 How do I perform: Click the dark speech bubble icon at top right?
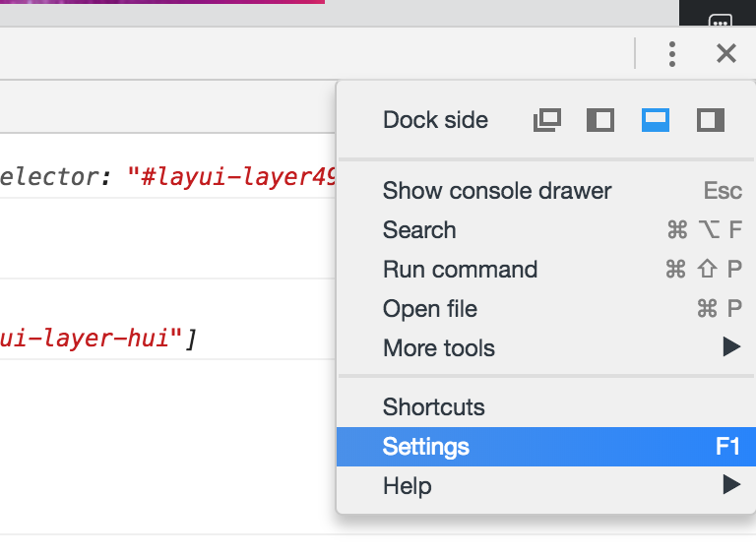click(721, 22)
